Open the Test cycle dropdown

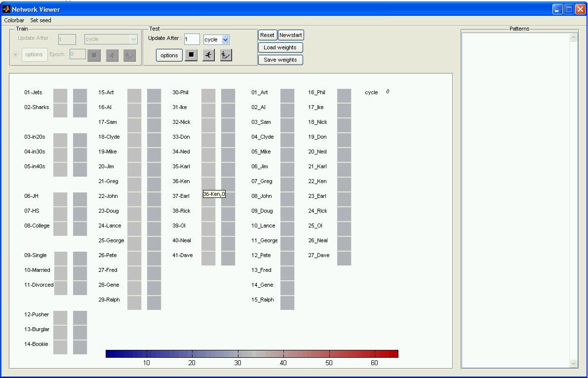click(226, 40)
